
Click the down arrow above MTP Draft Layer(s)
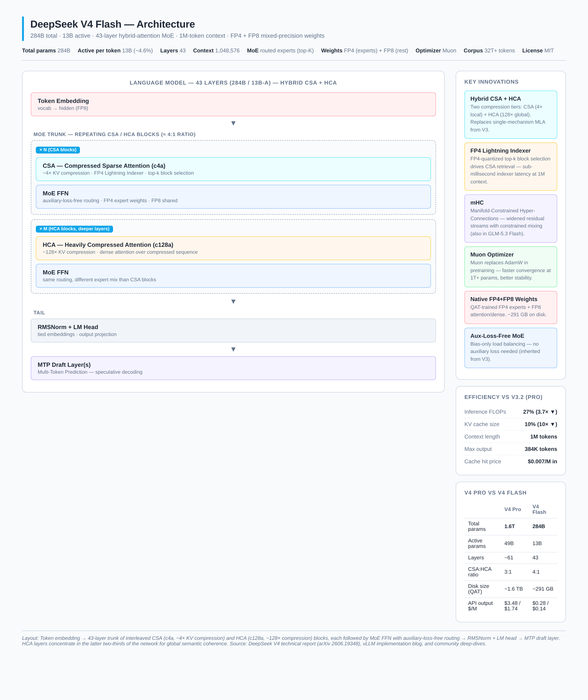(x=233, y=349)
